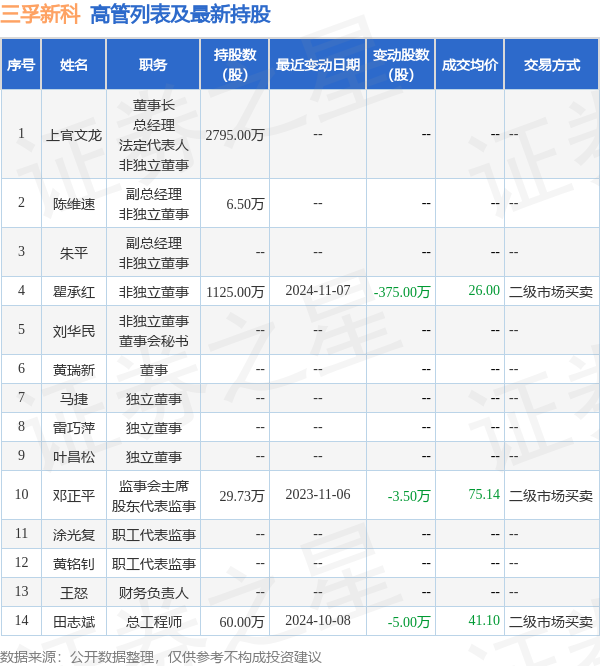Select the 姓名 column header

point(74,65)
